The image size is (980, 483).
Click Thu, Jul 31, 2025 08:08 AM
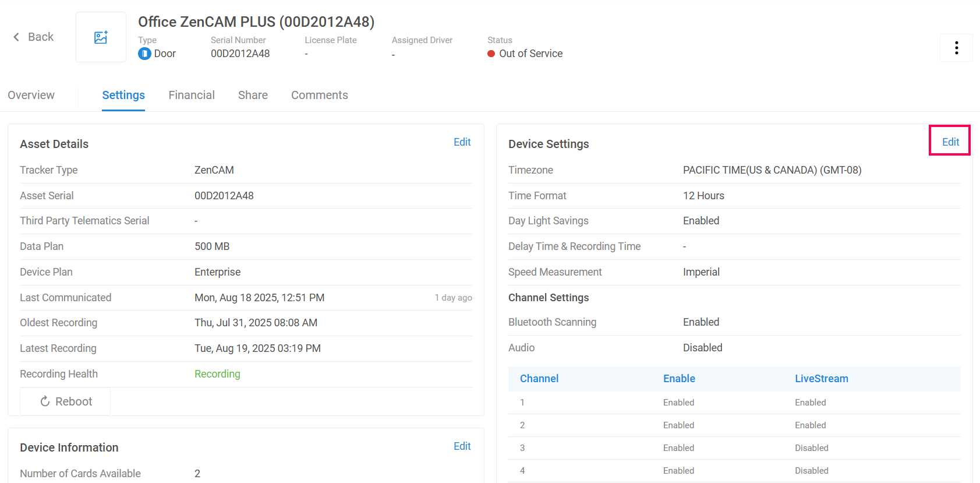pyautogui.click(x=256, y=323)
